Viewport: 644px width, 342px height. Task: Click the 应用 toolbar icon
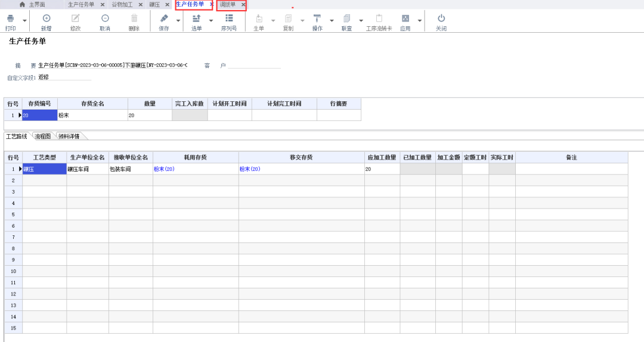point(405,18)
